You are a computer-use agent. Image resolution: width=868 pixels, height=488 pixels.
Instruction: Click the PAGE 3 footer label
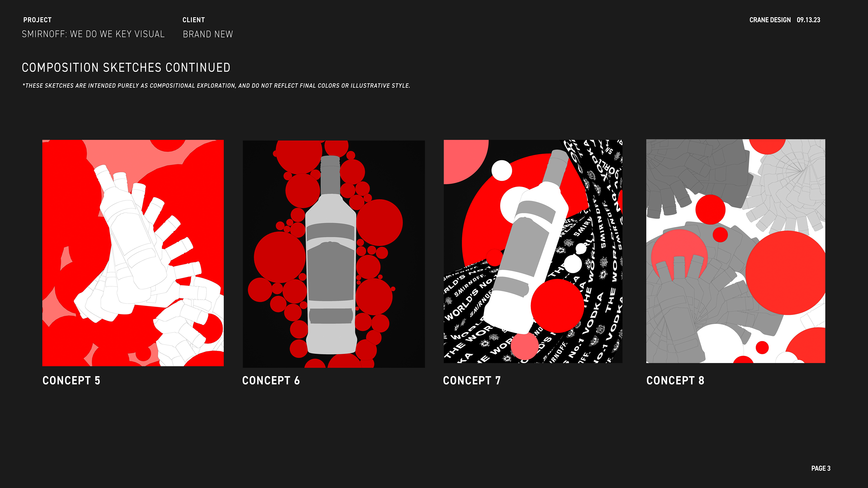tap(821, 469)
